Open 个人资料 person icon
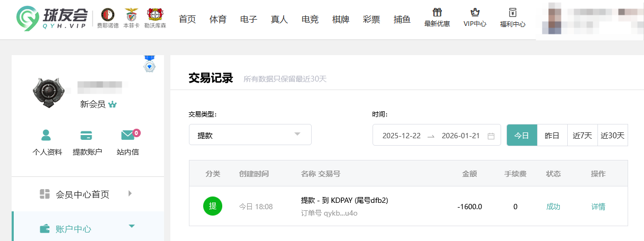The height and width of the screenshot is (241, 644). tap(47, 135)
